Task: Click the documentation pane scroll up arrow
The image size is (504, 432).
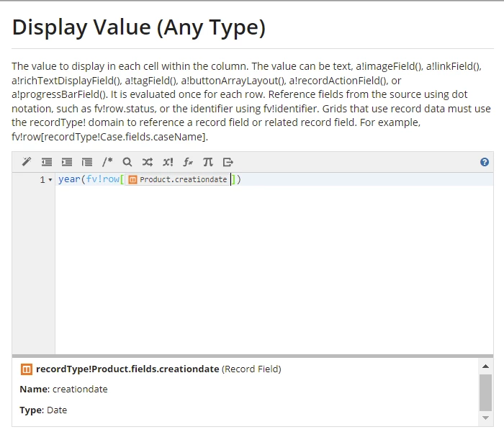Action: pos(486,366)
